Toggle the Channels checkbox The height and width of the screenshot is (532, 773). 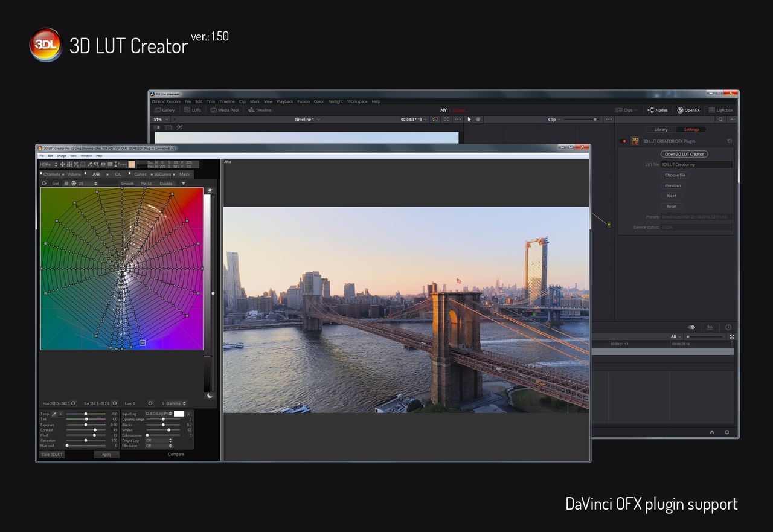pyautogui.click(x=41, y=173)
